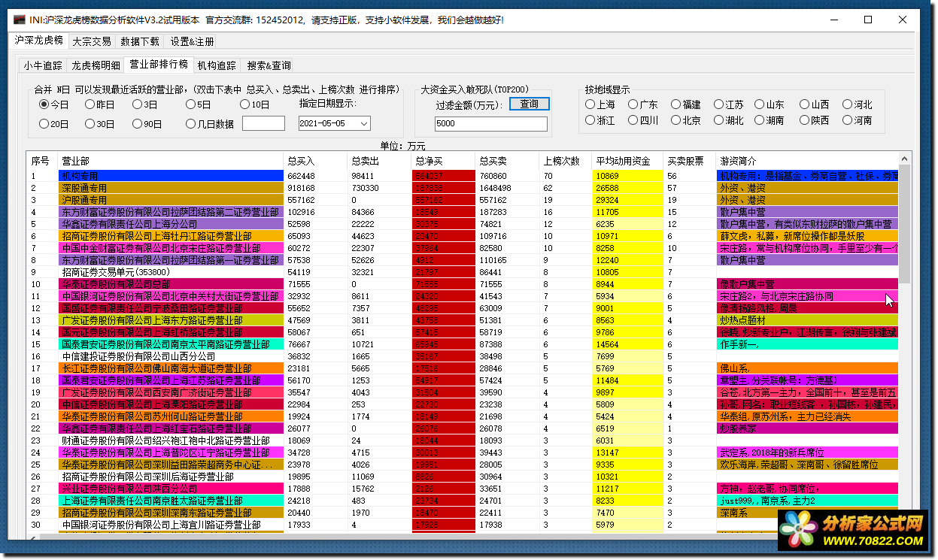Select the 昨日 radio option
Viewport: 938px width, 560px height.
(99, 104)
